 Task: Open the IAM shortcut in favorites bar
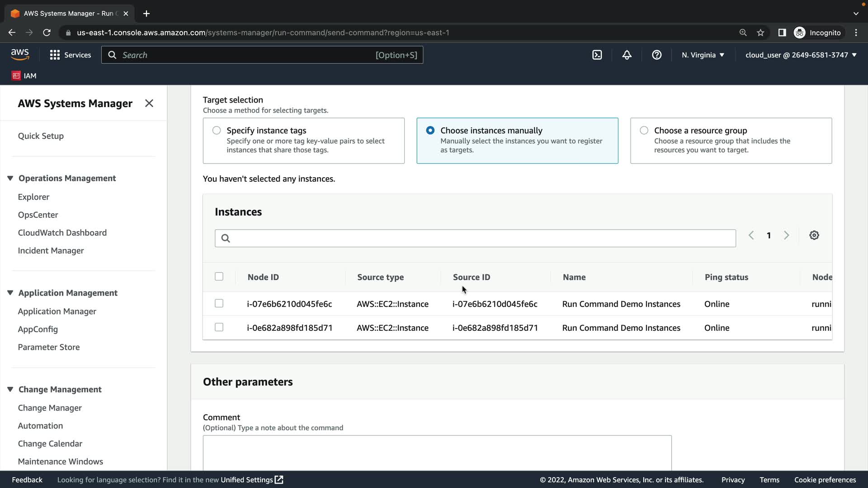tap(24, 76)
